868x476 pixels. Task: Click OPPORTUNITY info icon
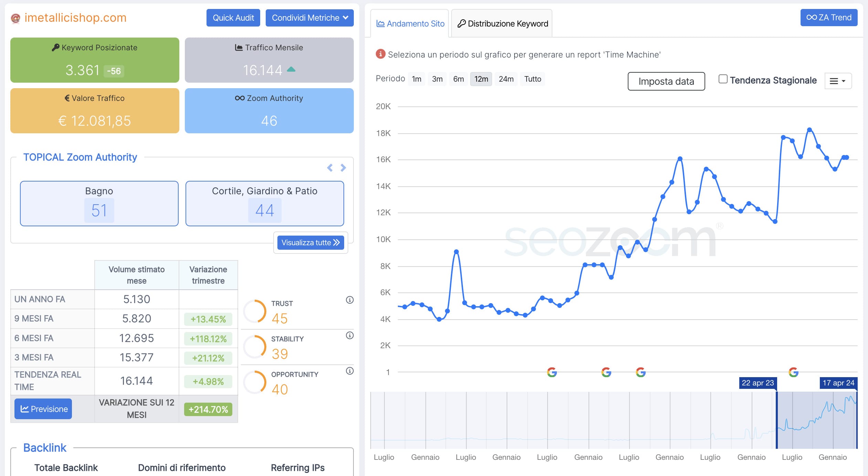[349, 371]
